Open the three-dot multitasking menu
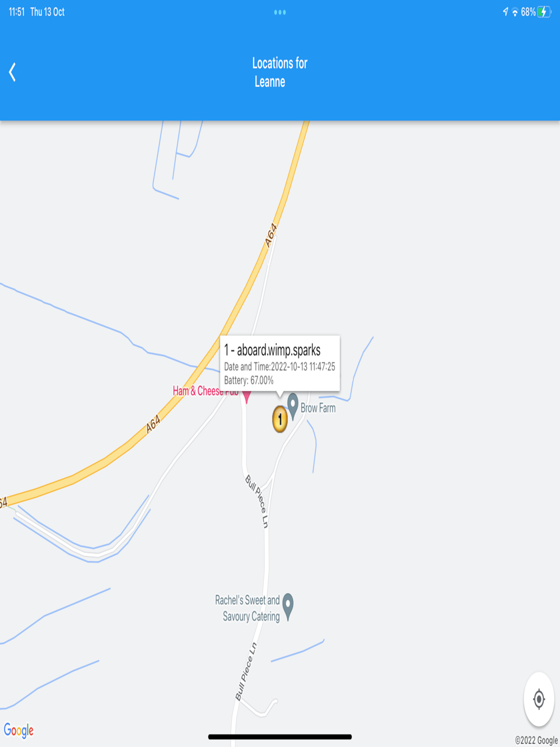The width and height of the screenshot is (560, 747). pos(280,12)
